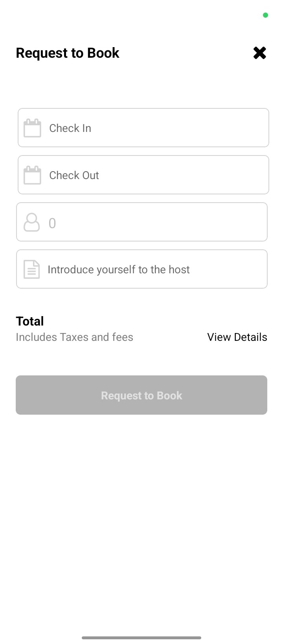Tap the guest person icon
The width and height of the screenshot is (283, 644).
(32, 222)
